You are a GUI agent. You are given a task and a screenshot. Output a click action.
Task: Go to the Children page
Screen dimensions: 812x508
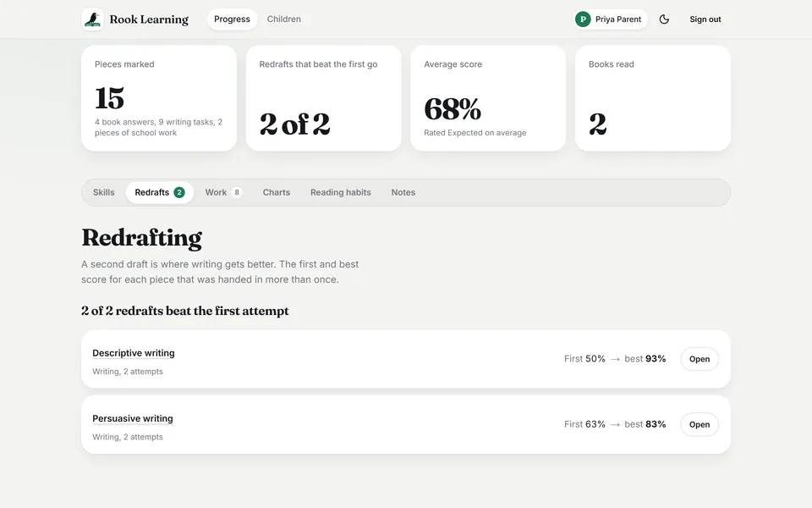pos(284,19)
